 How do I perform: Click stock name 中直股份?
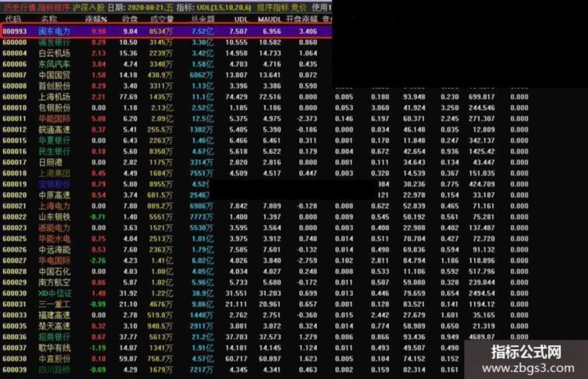coord(54,358)
